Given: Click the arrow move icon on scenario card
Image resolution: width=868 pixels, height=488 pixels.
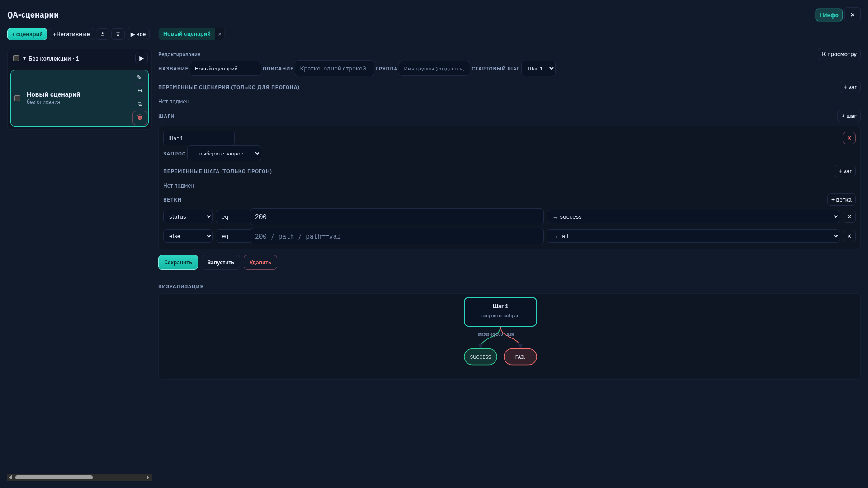Looking at the screenshot, I should [x=140, y=91].
